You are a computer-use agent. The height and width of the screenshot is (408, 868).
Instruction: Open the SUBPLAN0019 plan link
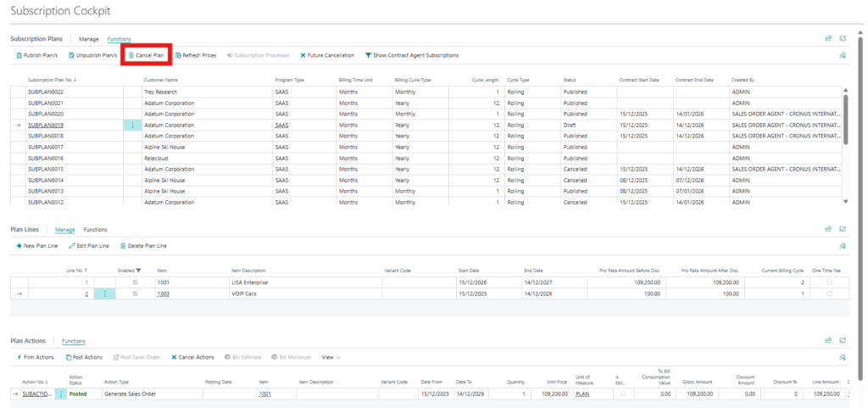tap(46, 125)
